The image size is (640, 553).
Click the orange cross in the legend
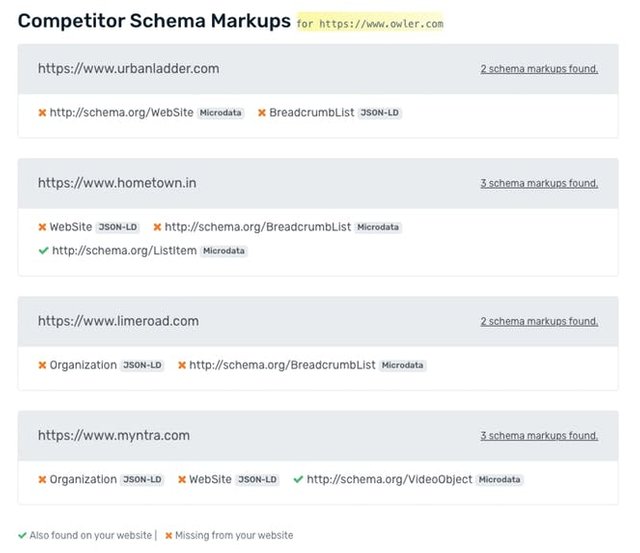(x=169, y=535)
